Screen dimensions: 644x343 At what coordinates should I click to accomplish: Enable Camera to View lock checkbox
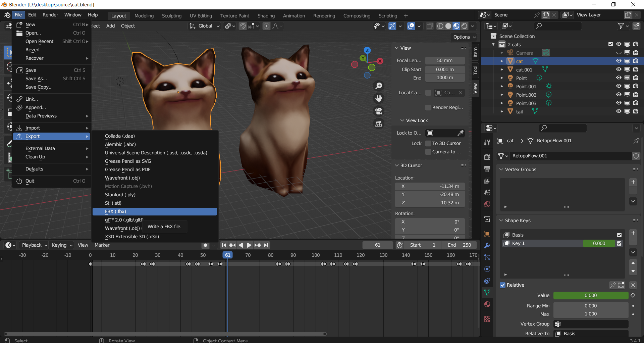(x=428, y=152)
